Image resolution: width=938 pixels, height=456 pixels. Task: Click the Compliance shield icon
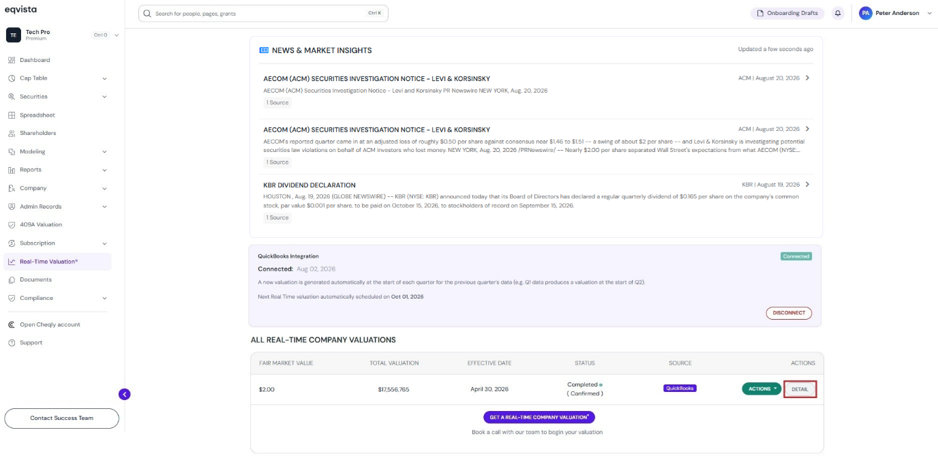tap(12, 298)
